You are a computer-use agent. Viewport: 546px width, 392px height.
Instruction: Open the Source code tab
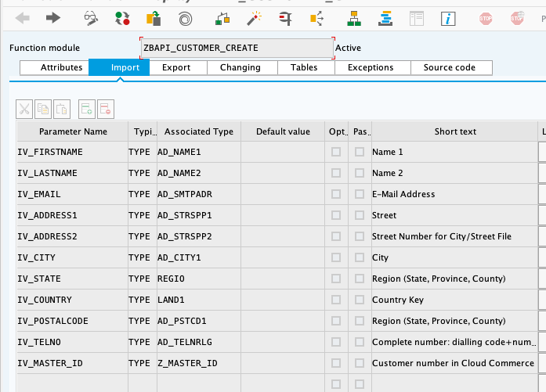coord(452,67)
